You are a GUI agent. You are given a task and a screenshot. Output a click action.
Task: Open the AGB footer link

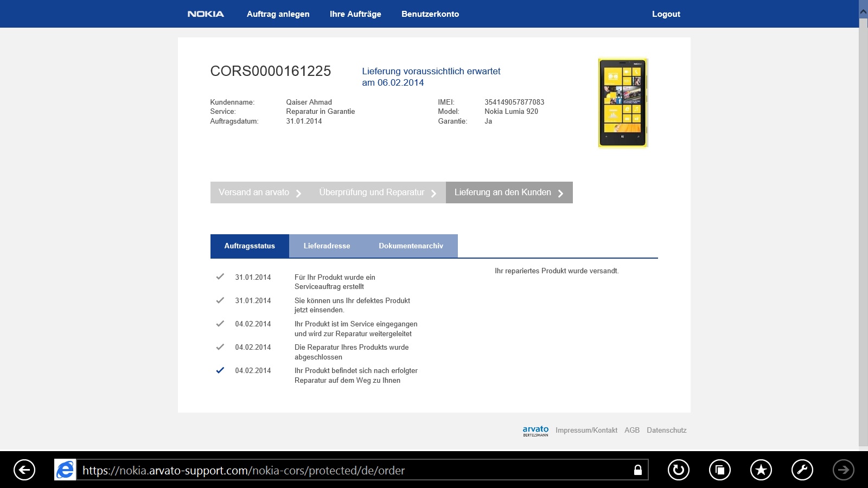pyautogui.click(x=632, y=431)
